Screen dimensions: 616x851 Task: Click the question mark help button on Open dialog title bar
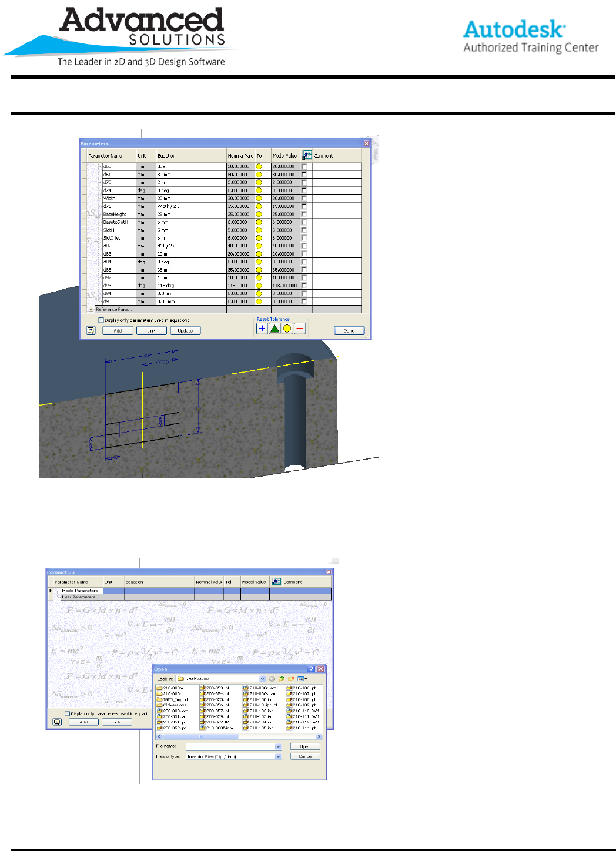[x=312, y=669]
